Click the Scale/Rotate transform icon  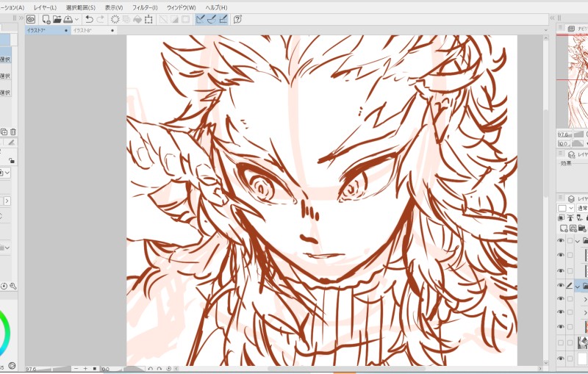(x=149, y=19)
